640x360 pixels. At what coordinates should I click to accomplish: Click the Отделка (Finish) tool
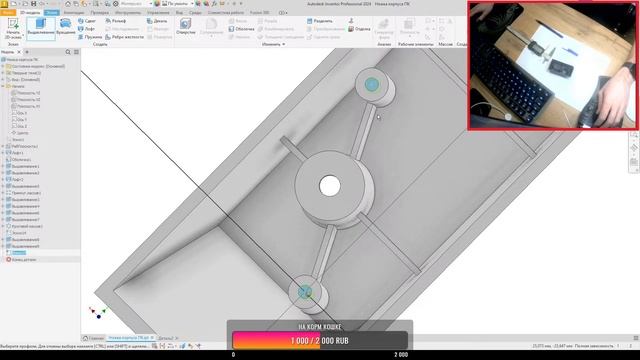tap(359, 29)
